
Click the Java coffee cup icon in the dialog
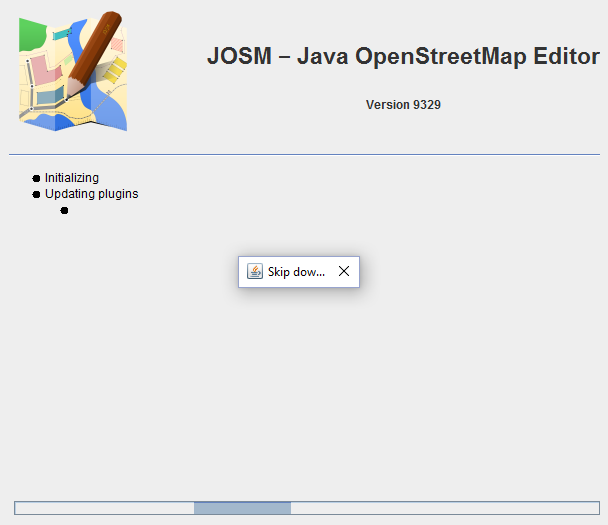click(255, 271)
